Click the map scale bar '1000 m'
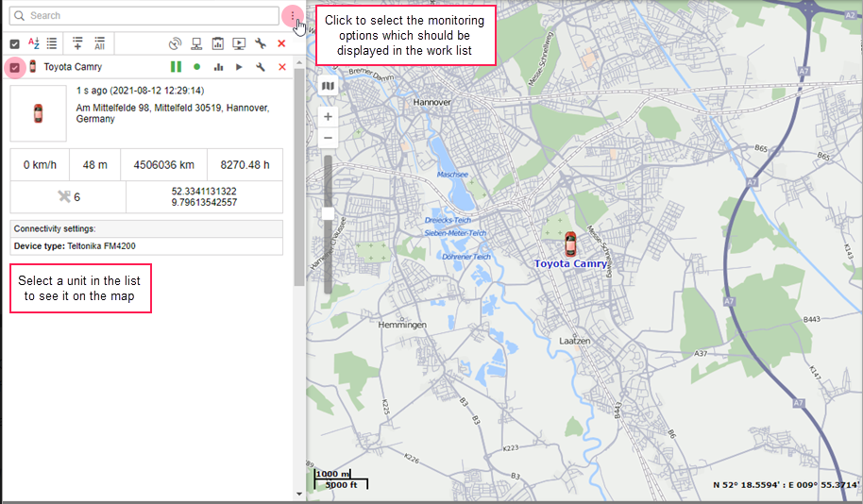 pos(332,474)
